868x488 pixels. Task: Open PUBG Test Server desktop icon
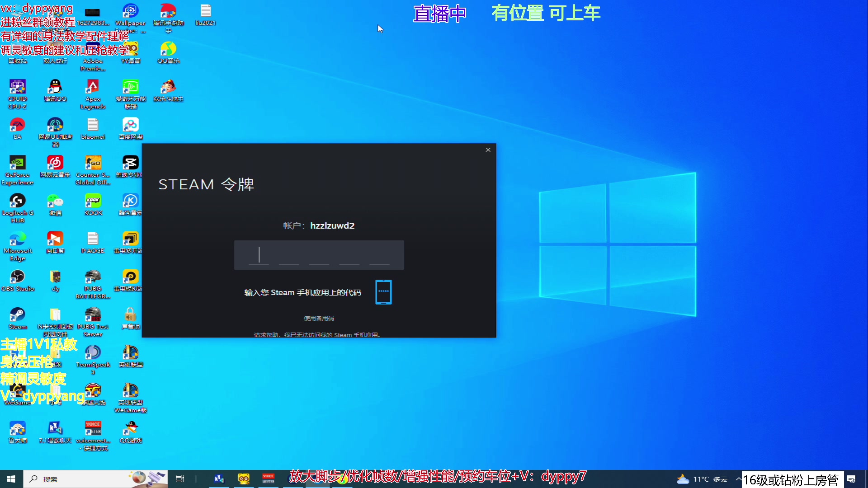pos(93,322)
